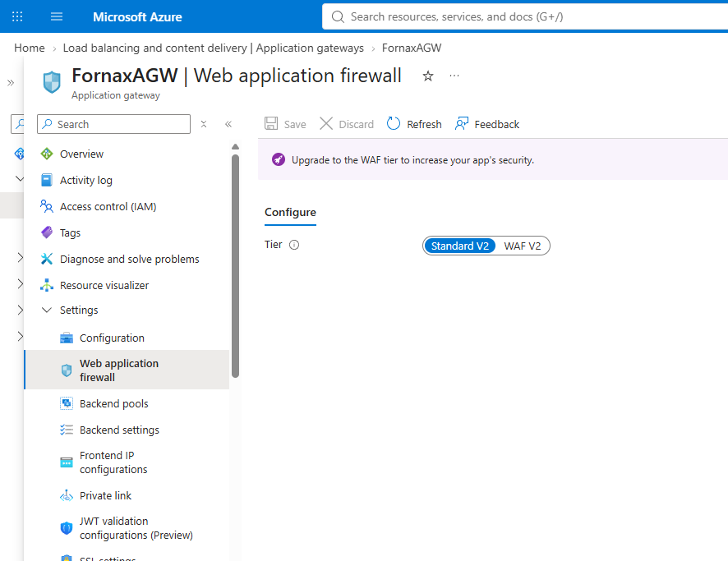Open the portal hamburger menu
Image resolution: width=728 pixels, height=561 pixels.
pyautogui.click(x=57, y=16)
